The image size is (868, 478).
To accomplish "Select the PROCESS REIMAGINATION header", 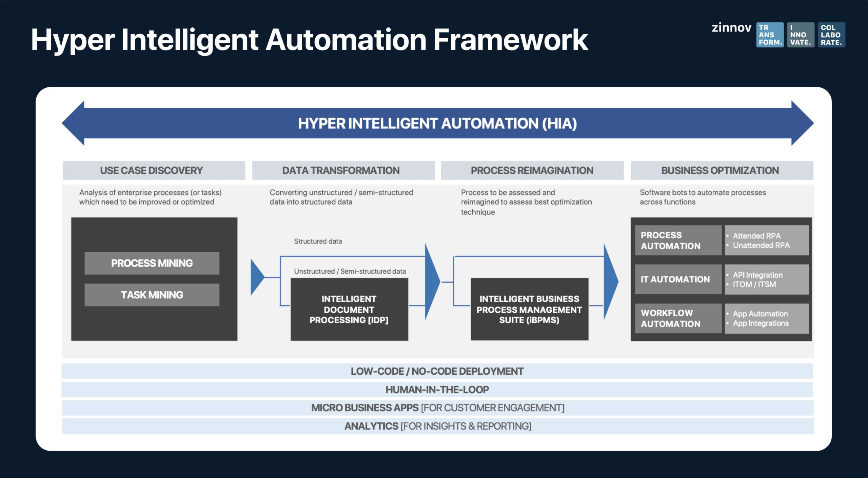I will point(532,170).
